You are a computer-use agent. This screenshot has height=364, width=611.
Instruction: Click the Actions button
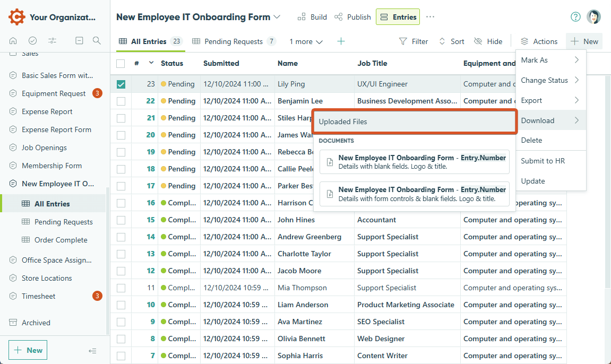tap(539, 41)
